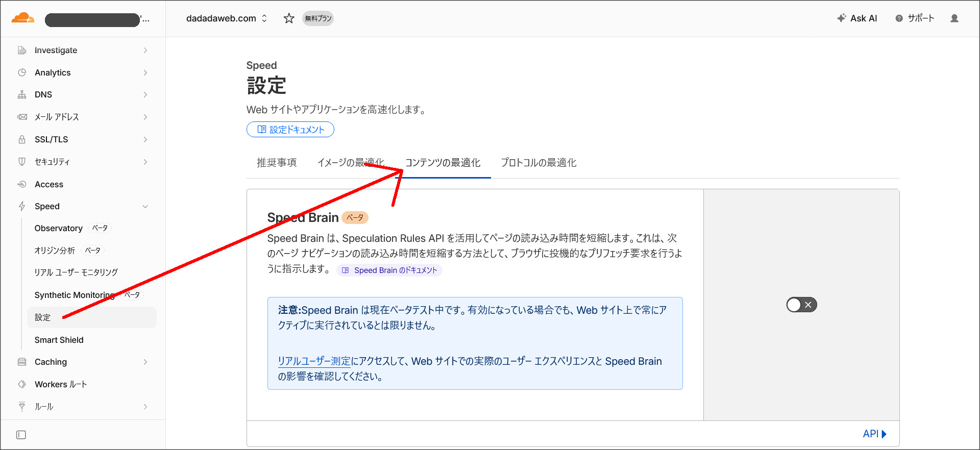Click the DNS network icon
This screenshot has height=450, width=980.
(x=22, y=94)
